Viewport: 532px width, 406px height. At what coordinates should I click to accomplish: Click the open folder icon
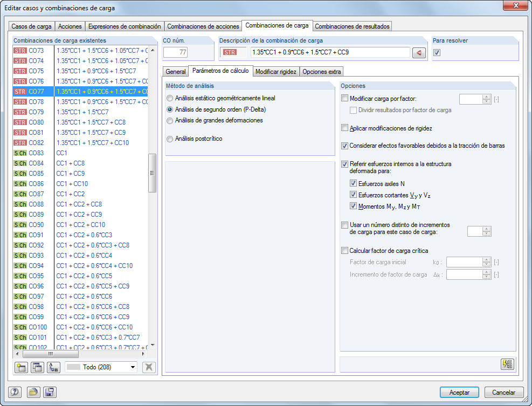[33, 392]
